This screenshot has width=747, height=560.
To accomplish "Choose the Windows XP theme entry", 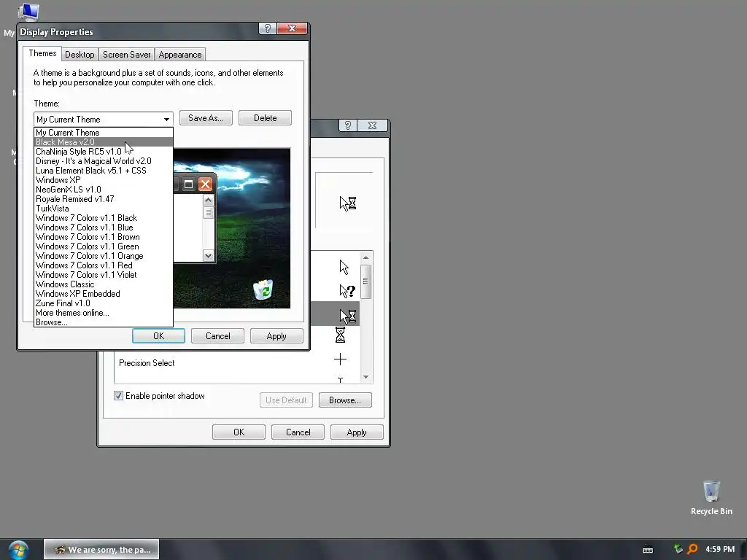I will [104, 180].
